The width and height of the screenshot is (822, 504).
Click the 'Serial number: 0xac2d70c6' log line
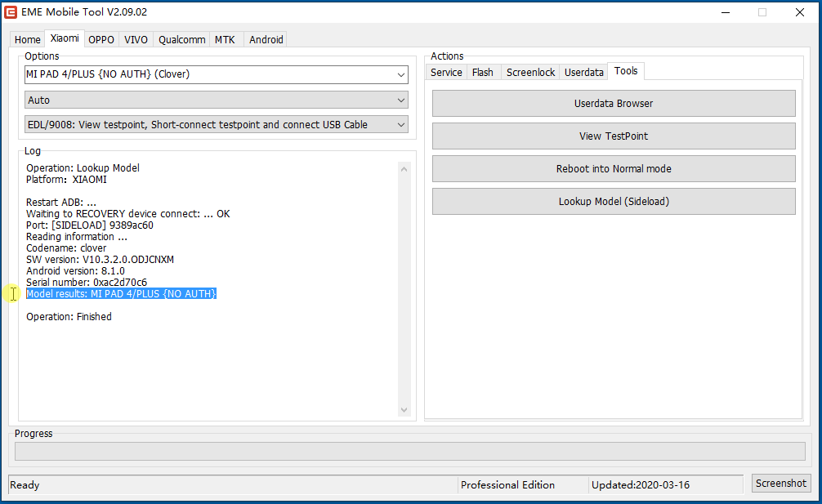pos(87,283)
